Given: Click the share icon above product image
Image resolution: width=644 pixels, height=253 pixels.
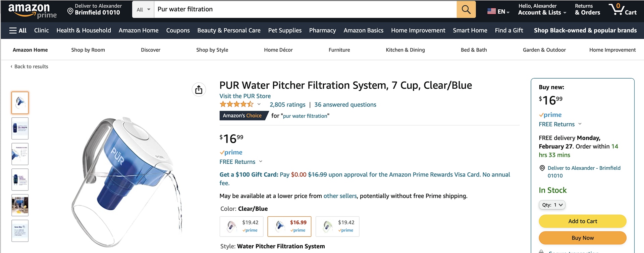Looking at the screenshot, I should point(199,90).
